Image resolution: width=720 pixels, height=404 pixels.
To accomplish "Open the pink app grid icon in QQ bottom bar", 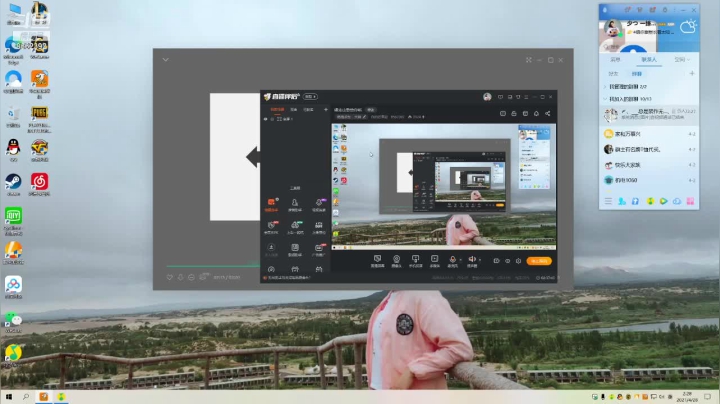I will pyautogui.click(x=690, y=201).
